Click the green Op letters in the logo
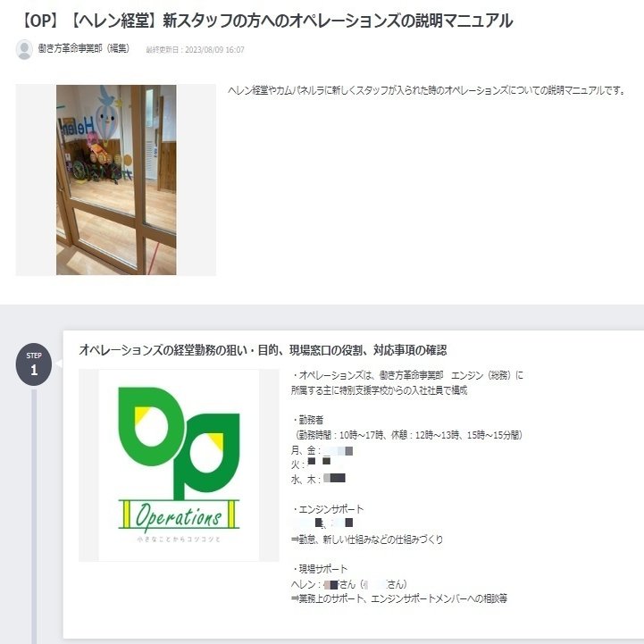 click(179, 441)
